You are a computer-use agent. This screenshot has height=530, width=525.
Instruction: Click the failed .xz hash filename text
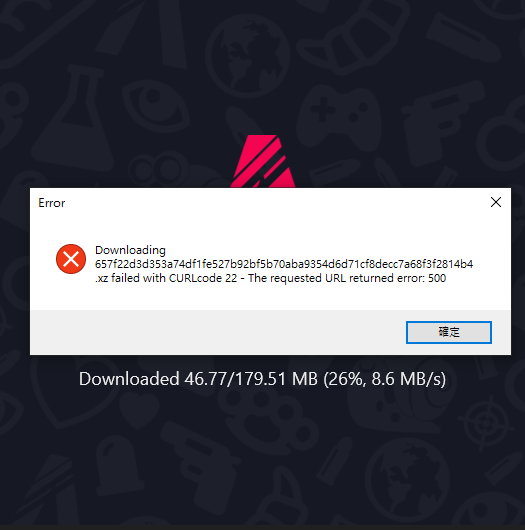point(284,264)
